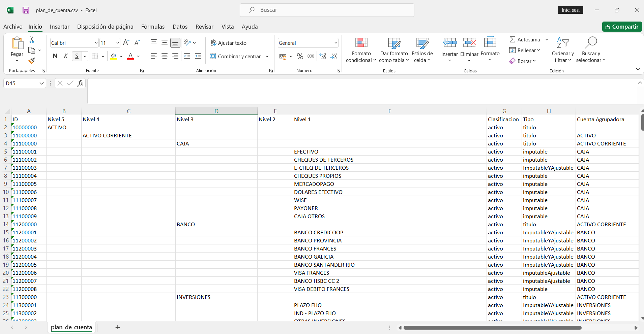Click the Save icon in title bar
This screenshot has height=334, width=644.
(26, 10)
